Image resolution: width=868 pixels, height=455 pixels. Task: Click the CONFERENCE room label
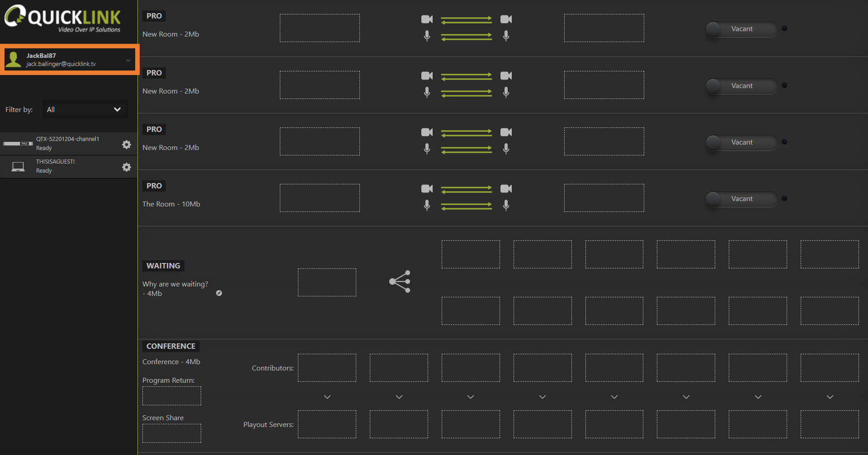coord(170,346)
